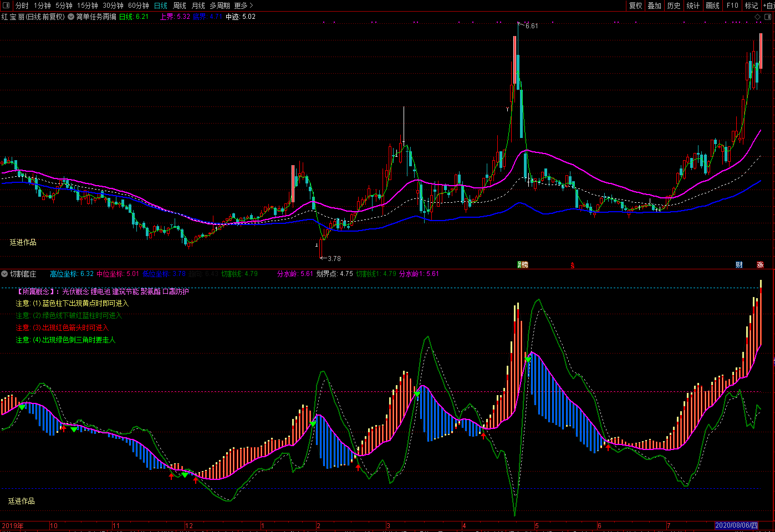Viewport: 775px width, 532px height.
Task: Open the 画线 drawing tool
Action: coord(712,6)
